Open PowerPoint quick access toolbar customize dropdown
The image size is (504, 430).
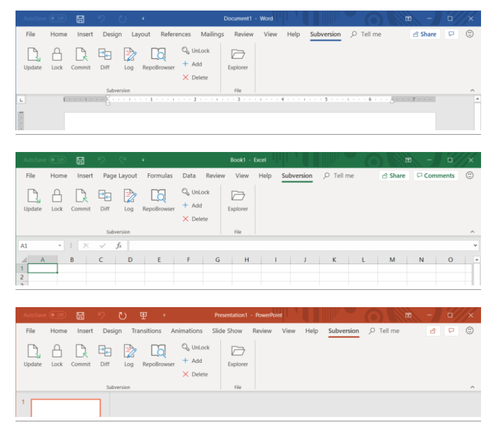click(x=164, y=315)
